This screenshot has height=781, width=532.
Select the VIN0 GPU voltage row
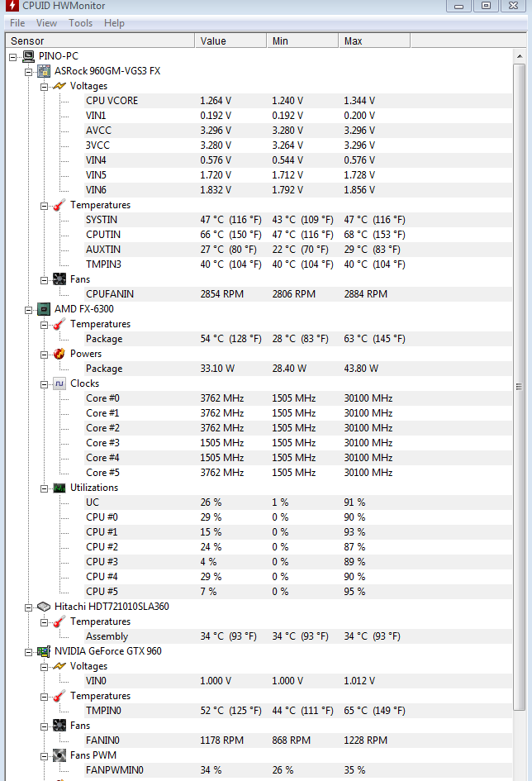(298, 681)
